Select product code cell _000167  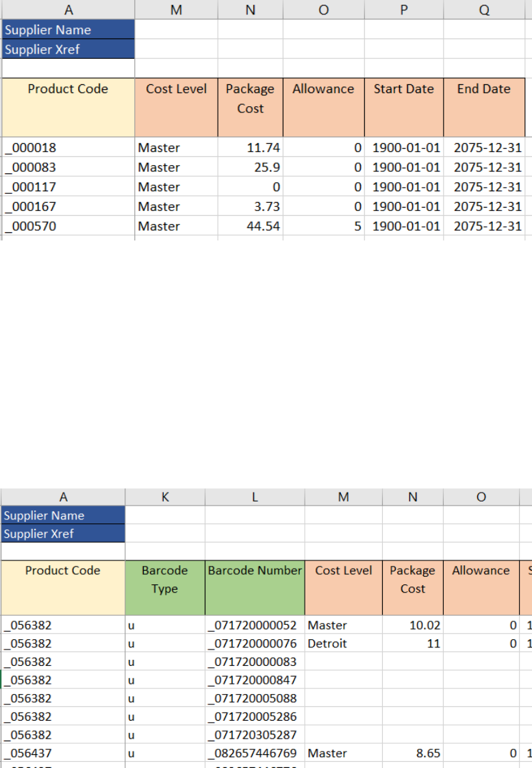coord(68,206)
